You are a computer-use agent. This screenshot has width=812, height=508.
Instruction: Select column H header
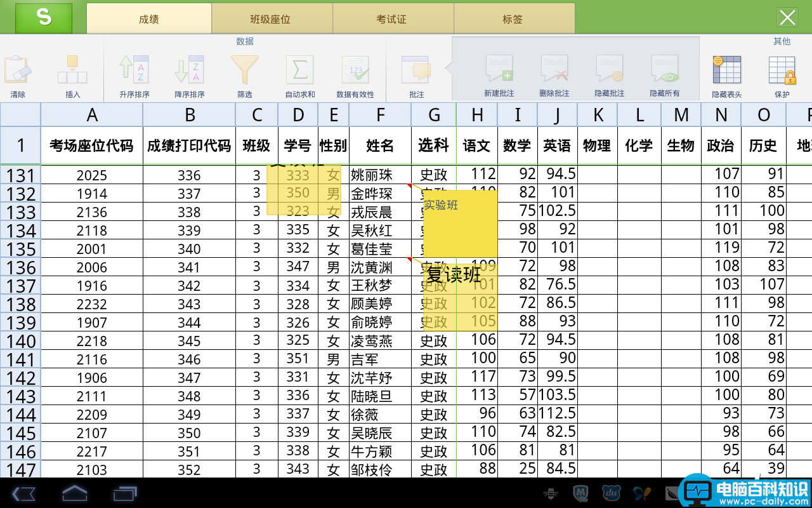click(x=477, y=115)
